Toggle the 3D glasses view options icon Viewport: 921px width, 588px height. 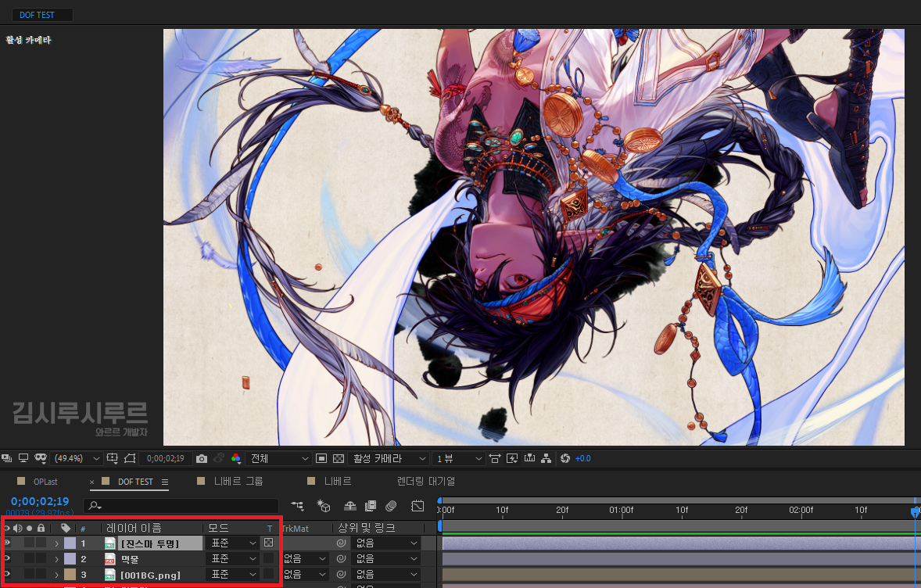(x=41, y=458)
